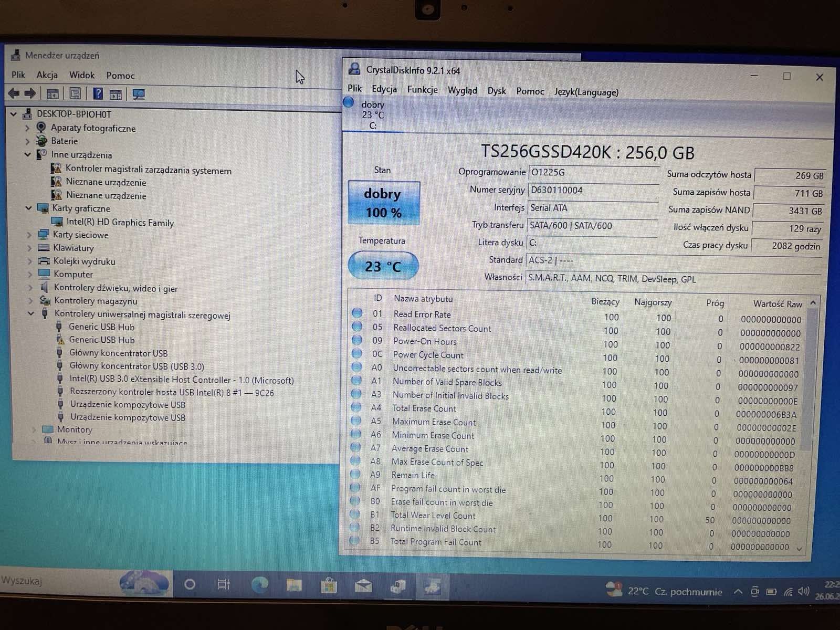Click the dobry 100 % health status button
Screen dimensions: 840x630
384,203
